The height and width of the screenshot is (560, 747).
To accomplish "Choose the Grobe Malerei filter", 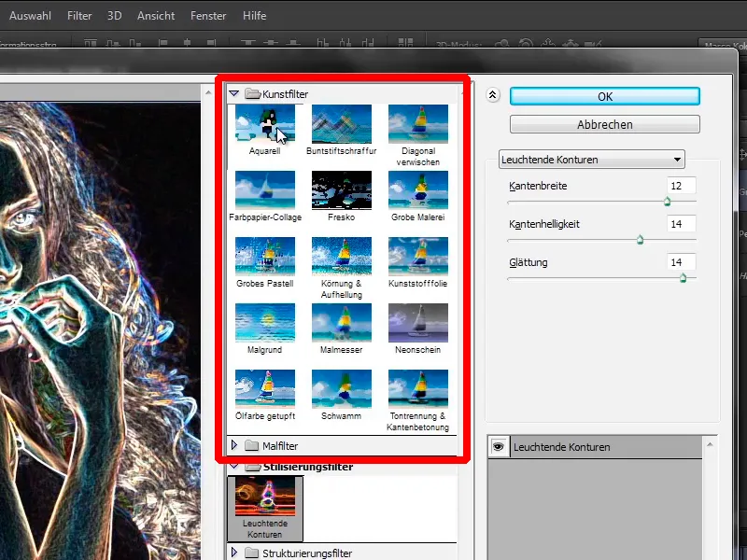I will pos(418,190).
